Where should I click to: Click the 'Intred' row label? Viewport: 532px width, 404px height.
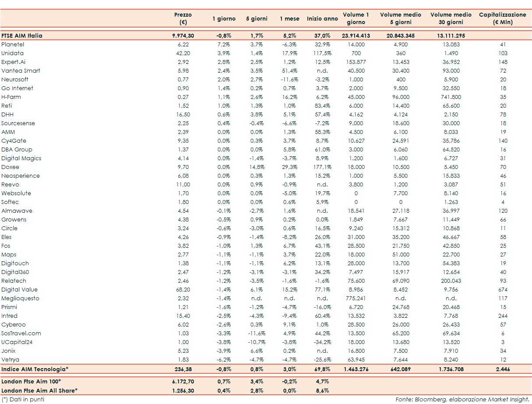[10, 316]
